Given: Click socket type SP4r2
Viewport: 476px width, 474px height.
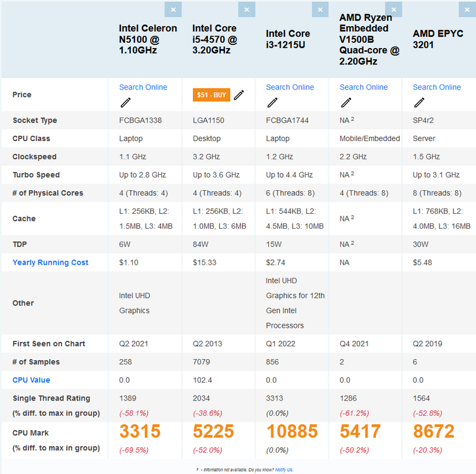Looking at the screenshot, I should click(423, 120).
